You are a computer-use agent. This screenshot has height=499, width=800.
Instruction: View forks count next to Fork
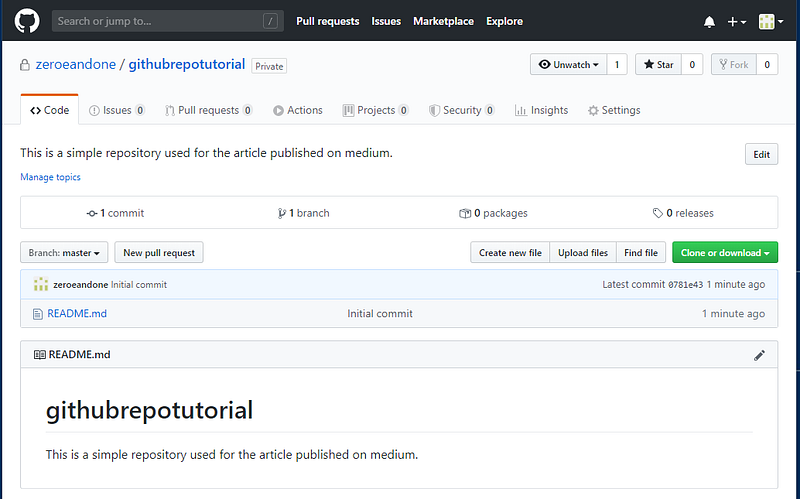point(767,64)
